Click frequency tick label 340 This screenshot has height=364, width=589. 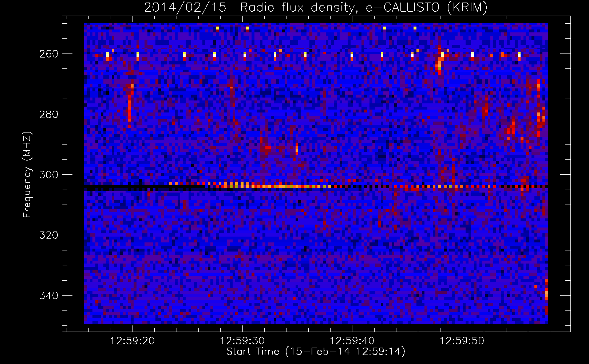49,296
